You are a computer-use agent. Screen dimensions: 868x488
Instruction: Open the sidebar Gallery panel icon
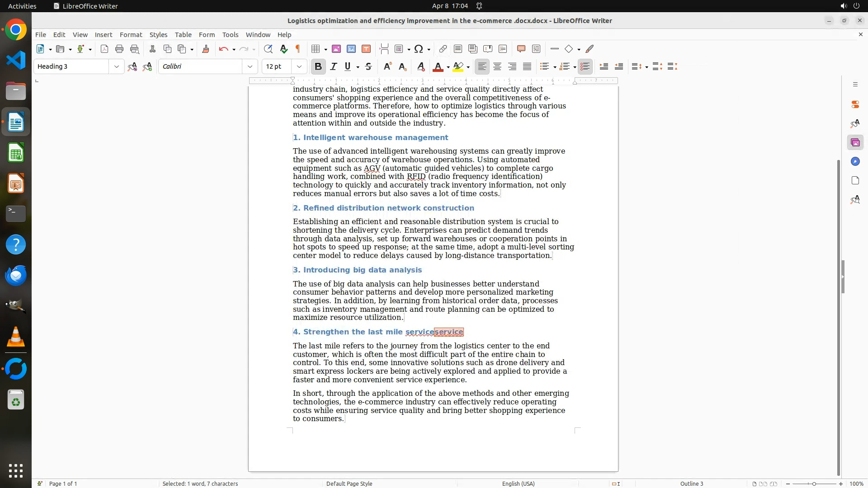[x=855, y=143]
